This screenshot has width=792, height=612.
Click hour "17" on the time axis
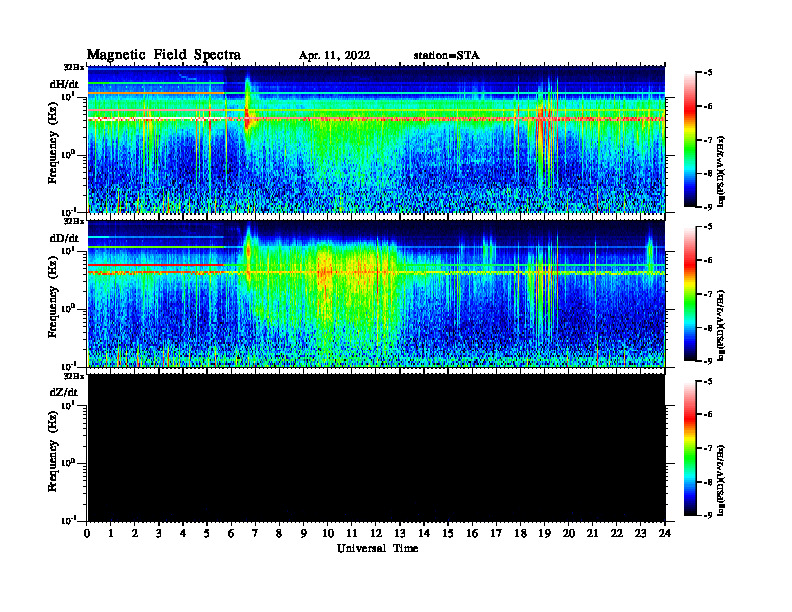pos(496,534)
